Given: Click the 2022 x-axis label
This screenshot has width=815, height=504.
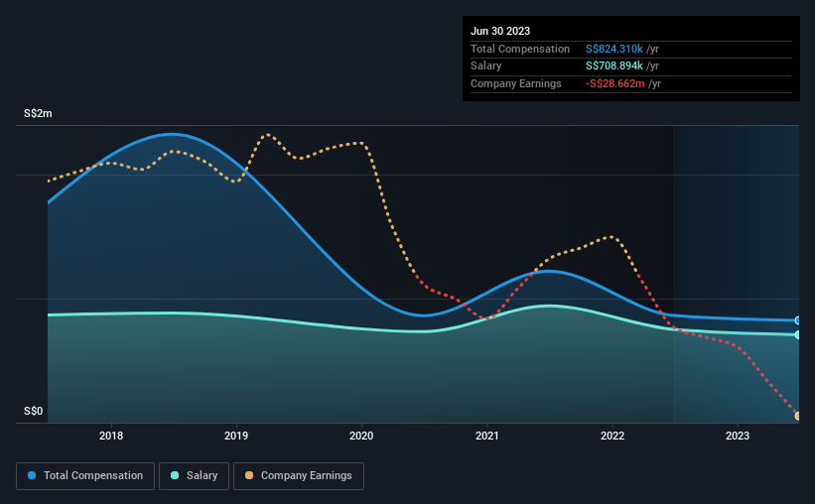Looking at the screenshot, I should pyautogui.click(x=612, y=436).
